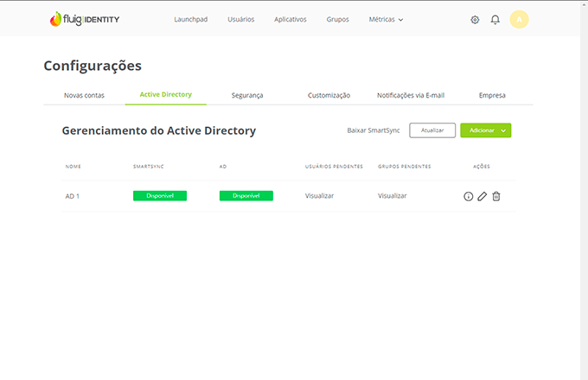This screenshot has height=380, width=588.
Task: View pending users for AD 1
Action: [319, 196]
